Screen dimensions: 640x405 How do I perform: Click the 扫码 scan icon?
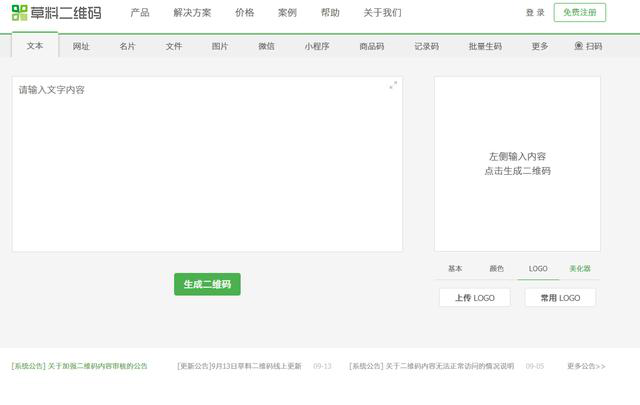pyautogui.click(x=579, y=46)
